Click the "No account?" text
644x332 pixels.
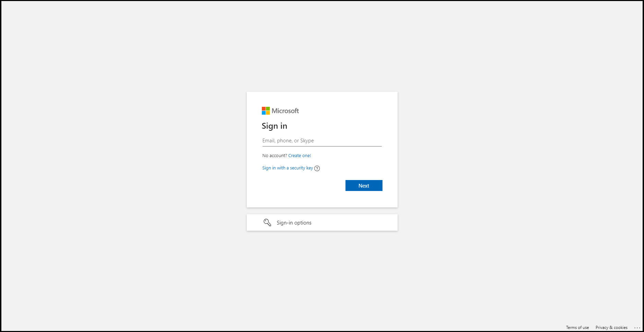click(x=275, y=156)
